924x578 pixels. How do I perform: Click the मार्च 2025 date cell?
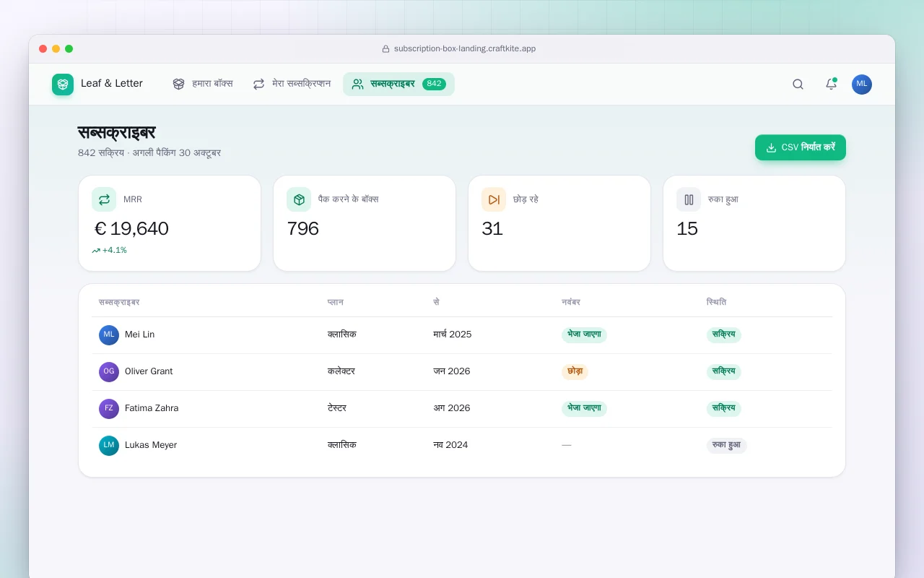point(453,335)
